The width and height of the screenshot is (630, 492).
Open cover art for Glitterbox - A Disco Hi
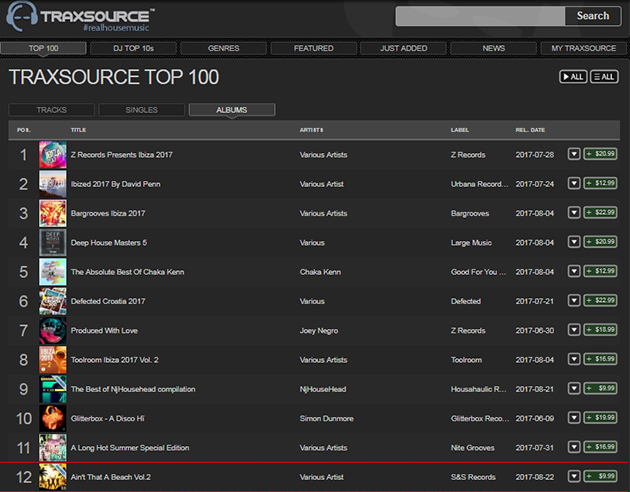[53, 419]
